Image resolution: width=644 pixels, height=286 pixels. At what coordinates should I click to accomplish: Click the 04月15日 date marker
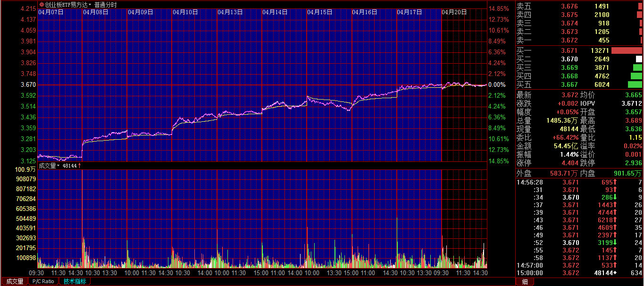click(x=320, y=12)
